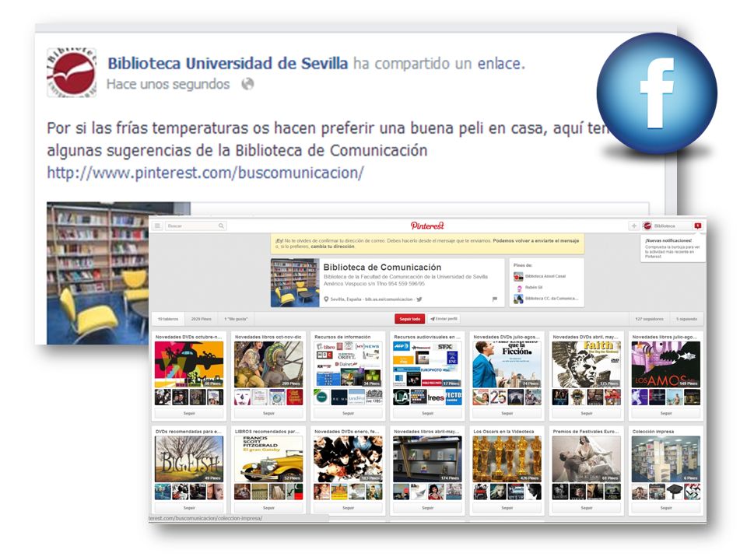Click Seguir under Recursos de información
The width and height of the screenshot is (747, 560).
(x=349, y=413)
